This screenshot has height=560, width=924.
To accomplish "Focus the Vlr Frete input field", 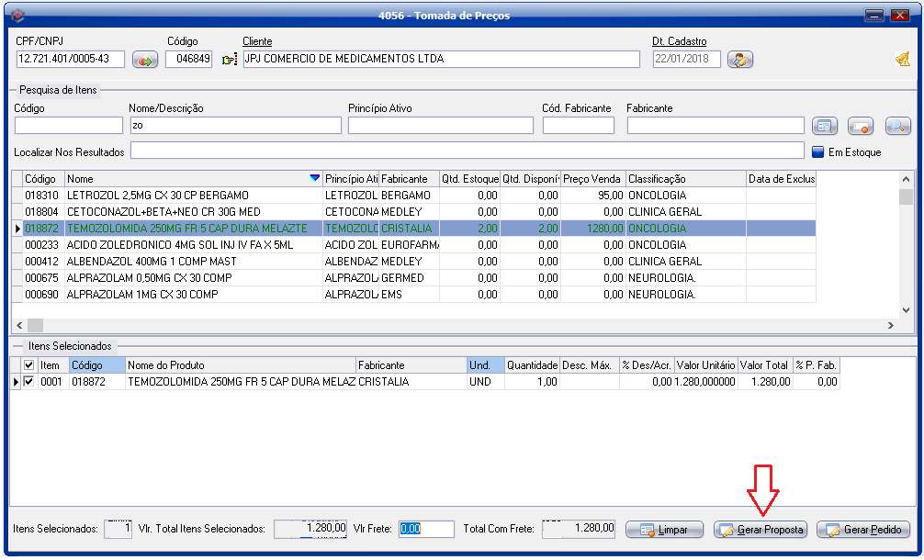I will [426, 529].
